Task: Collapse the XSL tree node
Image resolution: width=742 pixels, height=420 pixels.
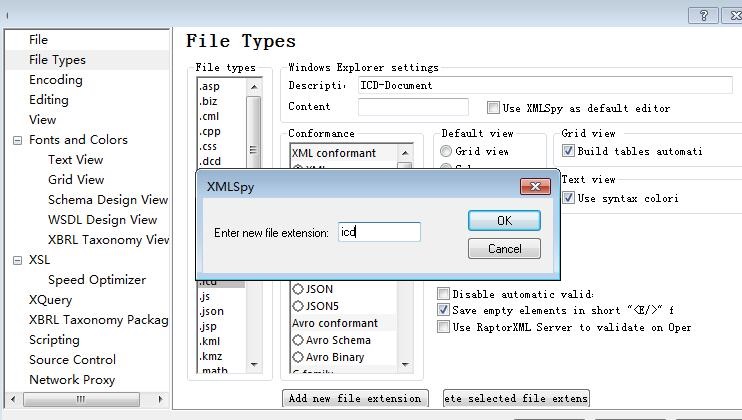Action: coord(17,260)
